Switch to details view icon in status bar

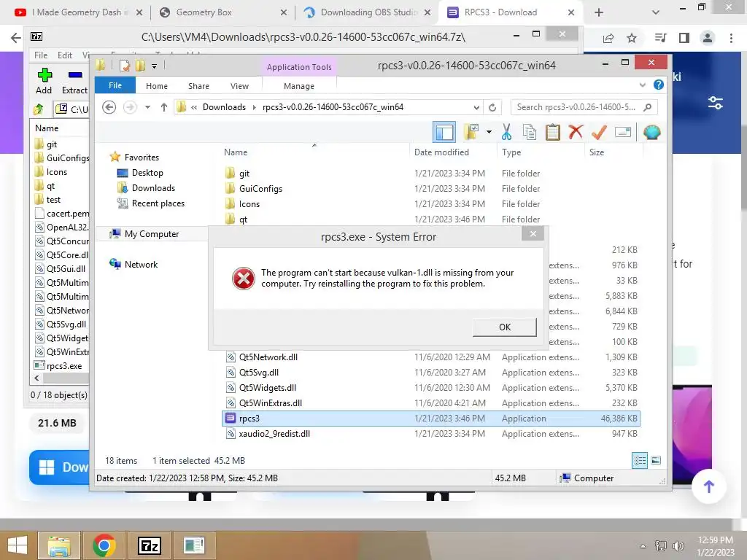pyautogui.click(x=640, y=460)
